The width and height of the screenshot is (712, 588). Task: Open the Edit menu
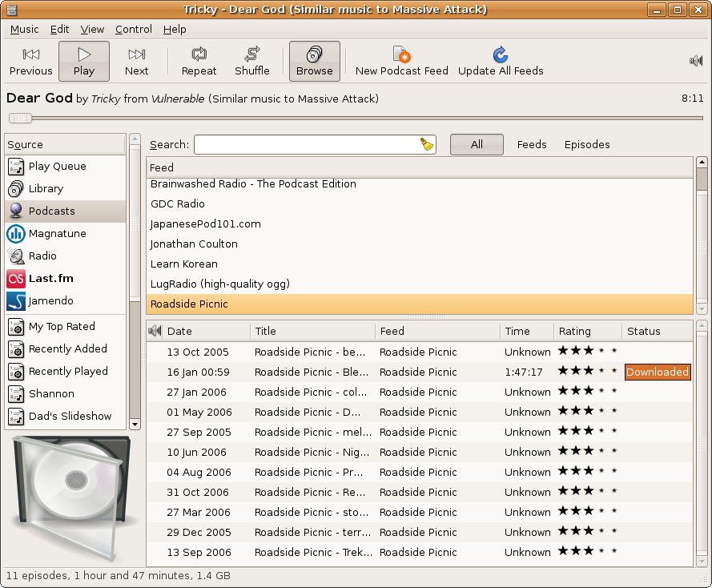pos(59,29)
